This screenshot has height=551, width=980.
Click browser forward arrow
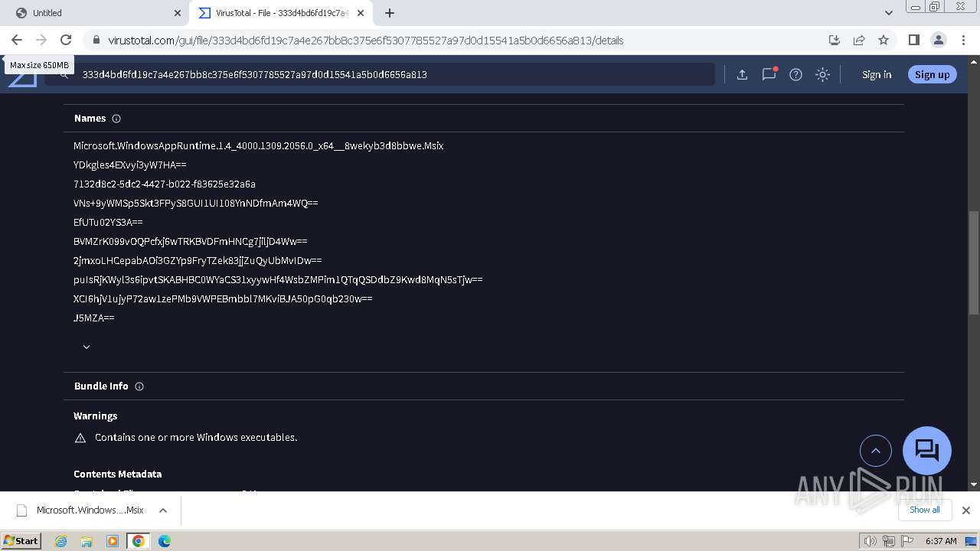tap(41, 40)
